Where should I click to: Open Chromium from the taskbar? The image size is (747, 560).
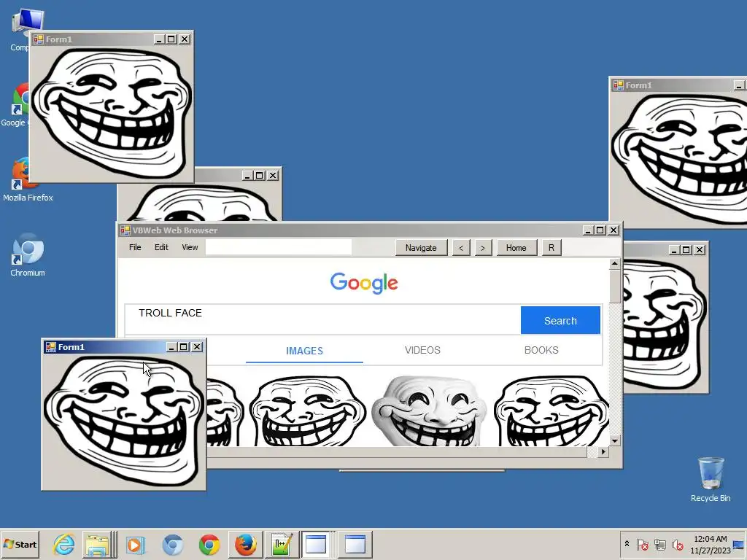172,544
